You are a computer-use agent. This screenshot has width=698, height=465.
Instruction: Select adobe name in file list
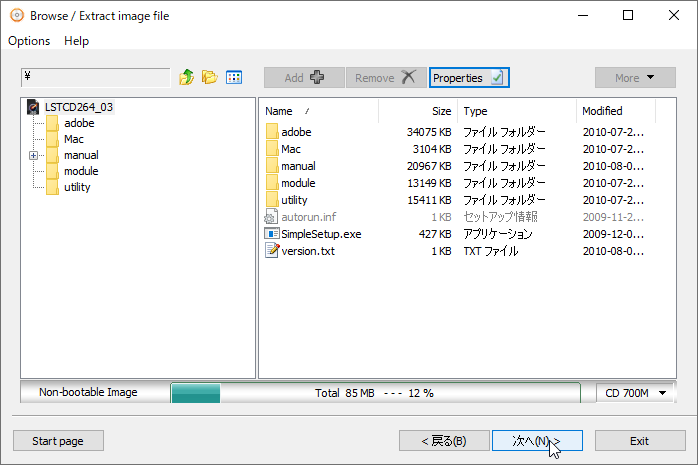[296, 132]
